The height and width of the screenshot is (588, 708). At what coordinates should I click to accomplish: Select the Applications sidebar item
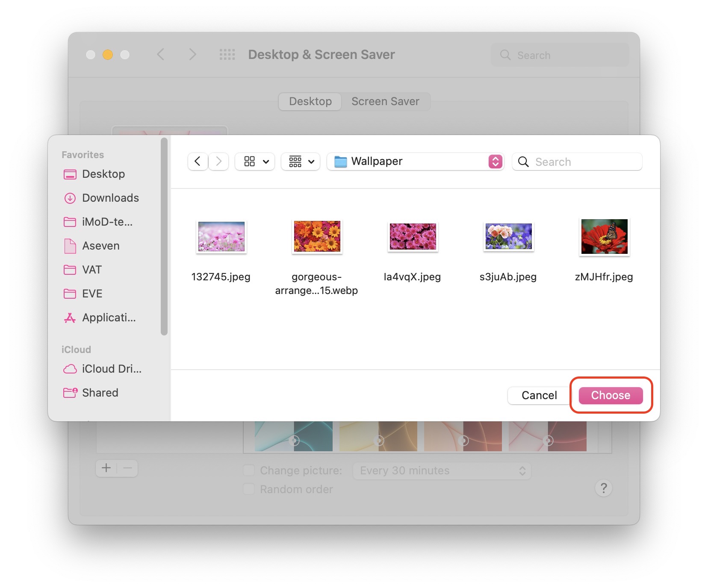(109, 318)
